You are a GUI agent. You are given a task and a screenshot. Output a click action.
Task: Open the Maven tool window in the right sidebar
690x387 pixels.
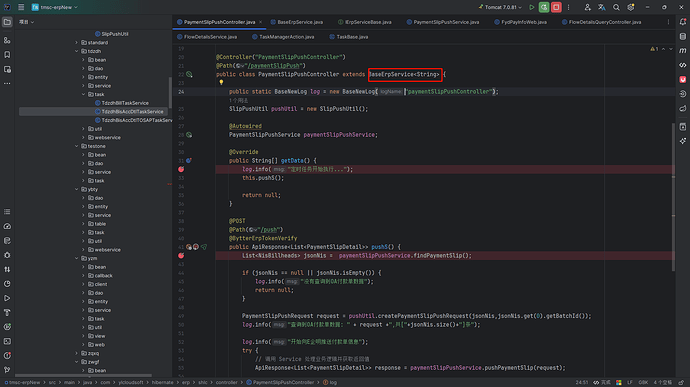(683, 51)
